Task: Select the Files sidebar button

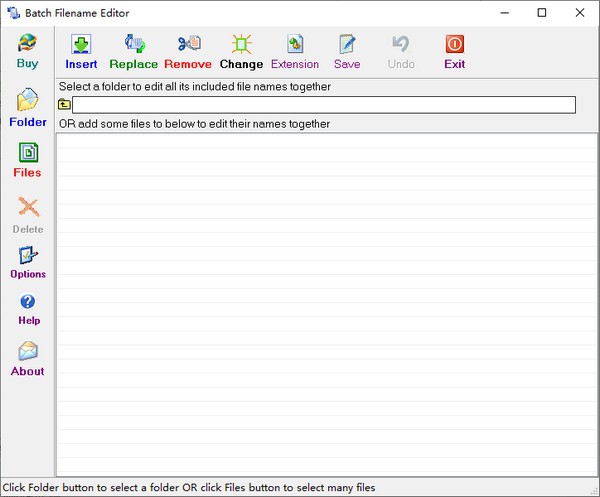Action: [x=28, y=154]
